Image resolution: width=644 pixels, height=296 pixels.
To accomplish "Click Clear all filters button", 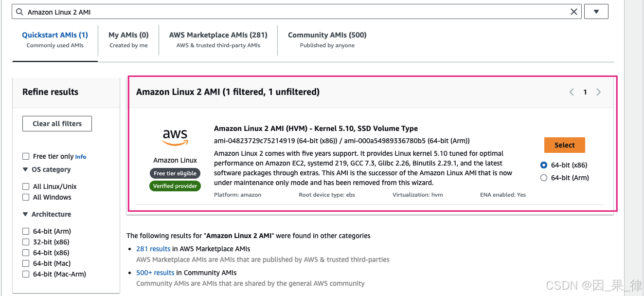I will pyautogui.click(x=57, y=124).
